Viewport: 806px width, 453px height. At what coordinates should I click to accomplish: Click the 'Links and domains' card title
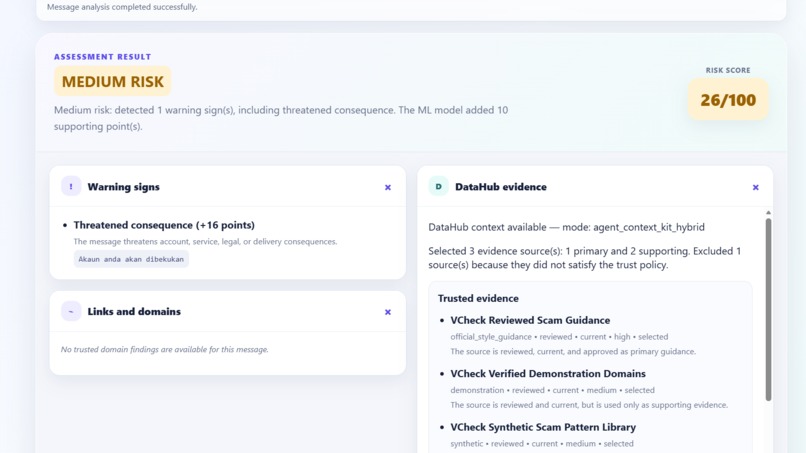click(134, 311)
